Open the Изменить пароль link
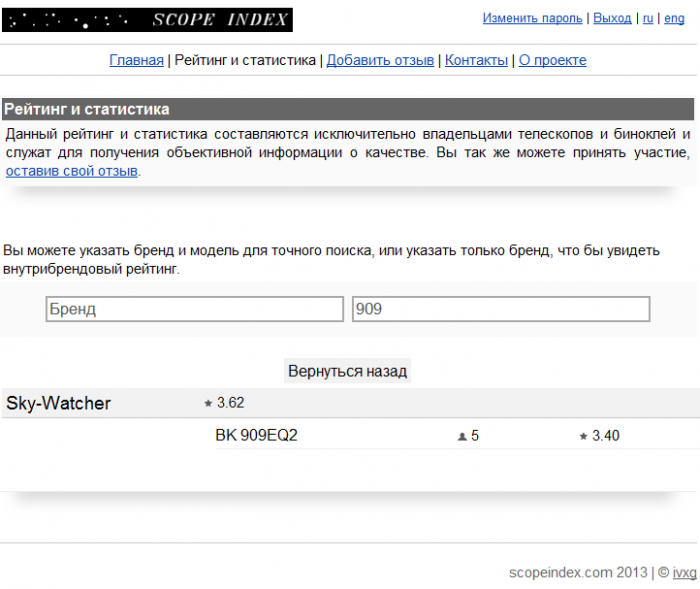 coord(532,18)
